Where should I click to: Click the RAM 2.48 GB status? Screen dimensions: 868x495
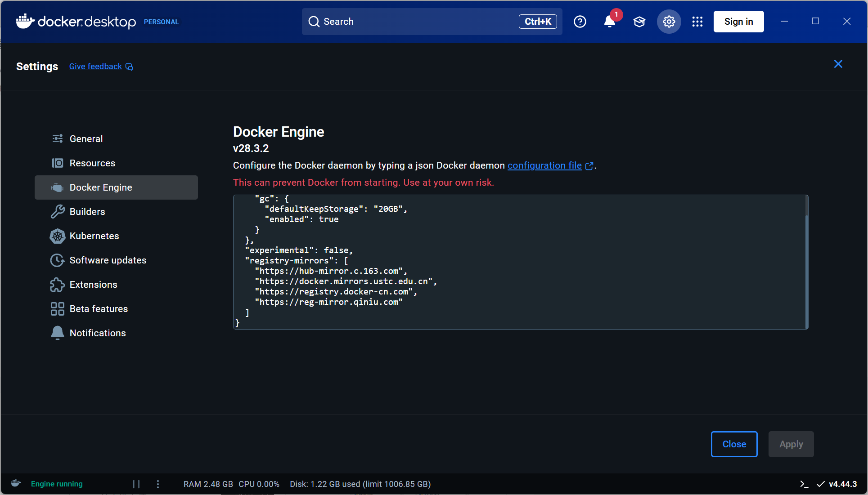[208, 484]
